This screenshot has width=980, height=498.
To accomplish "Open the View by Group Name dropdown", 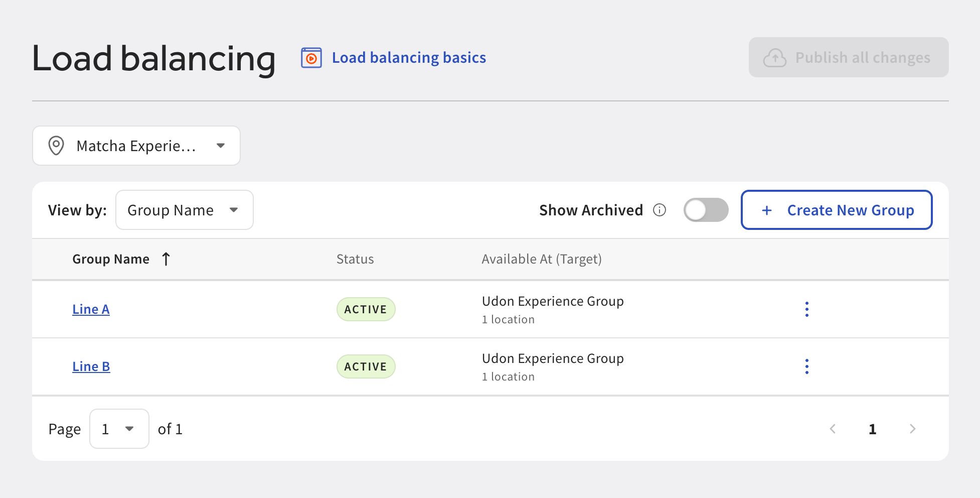I will (x=185, y=210).
